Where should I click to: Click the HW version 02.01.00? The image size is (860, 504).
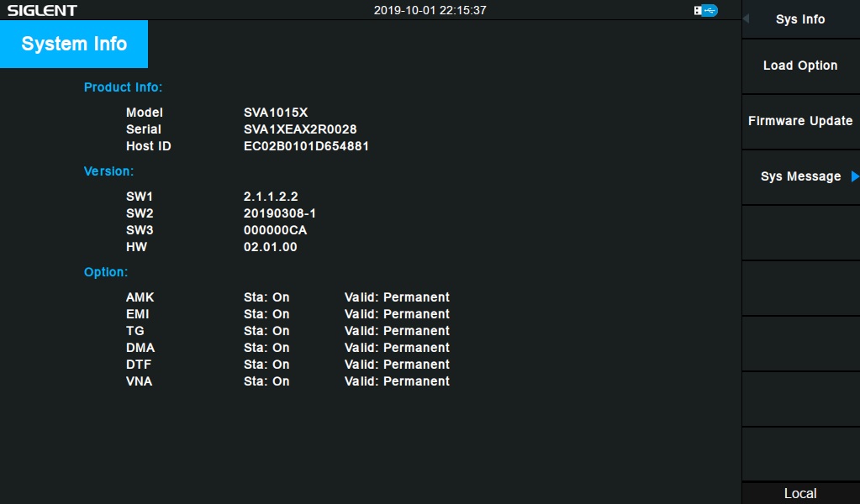[x=270, y=247]
